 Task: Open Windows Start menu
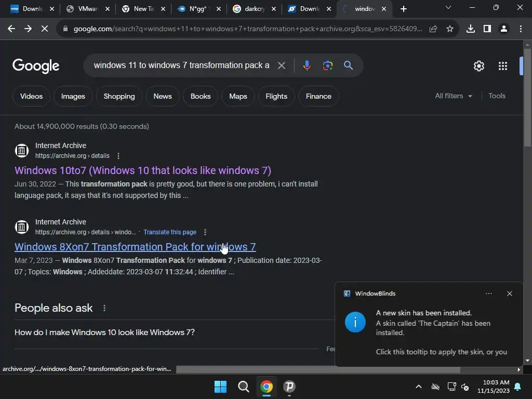click(x=220, y=387)
